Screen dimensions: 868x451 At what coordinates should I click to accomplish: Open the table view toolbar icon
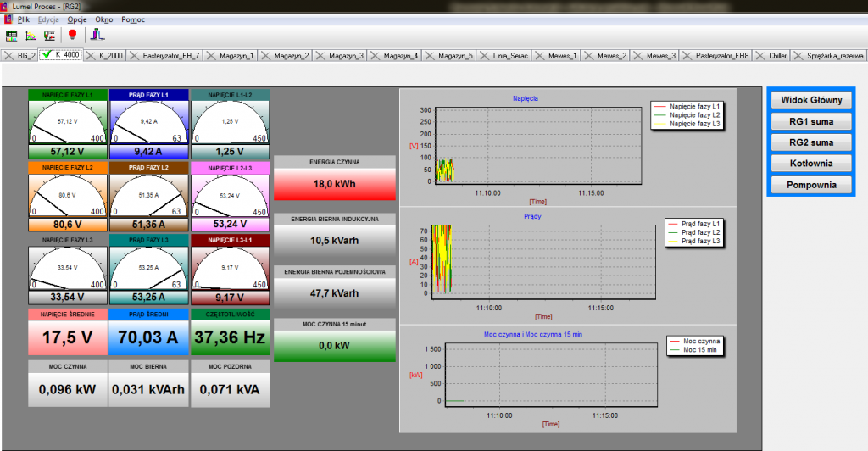pos(11,36)
